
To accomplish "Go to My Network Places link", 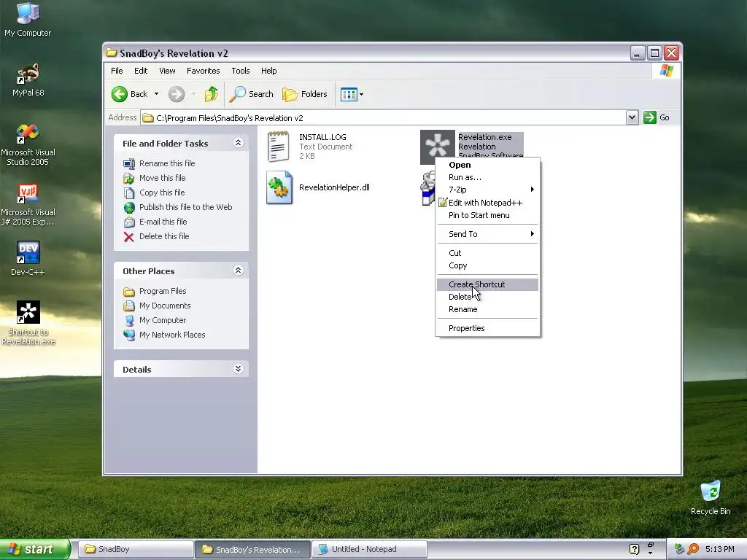I will [172, 335].
